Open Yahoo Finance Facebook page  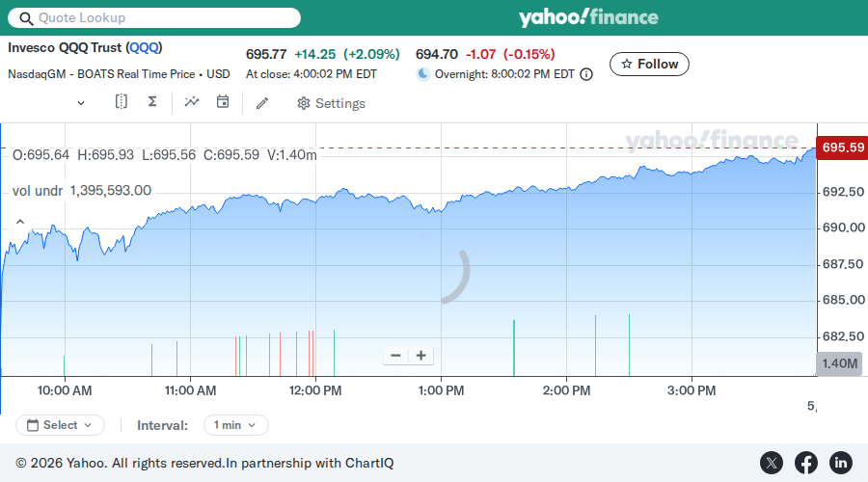point(806,463)
